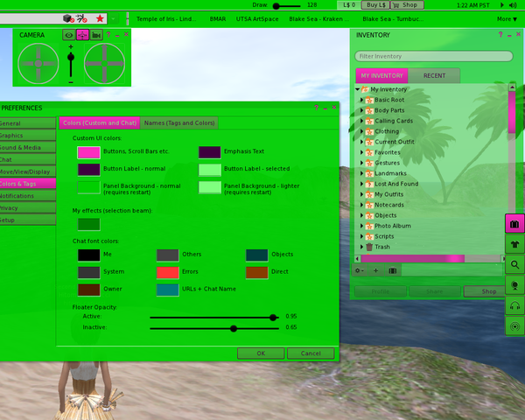Click the inventory gear options icon
Viewport: 525px width, 420px height.
tap(359, 270)
